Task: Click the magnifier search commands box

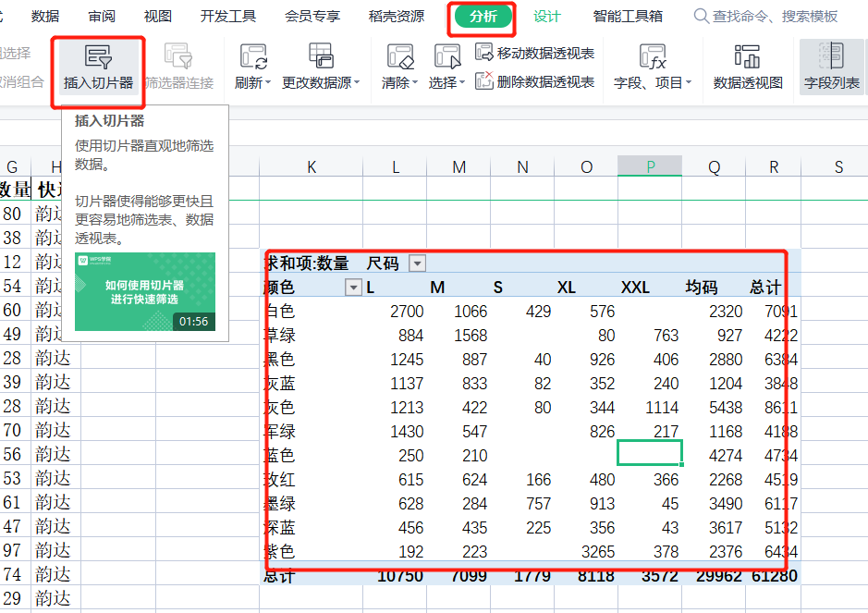Action: click(x=702, y=17)
